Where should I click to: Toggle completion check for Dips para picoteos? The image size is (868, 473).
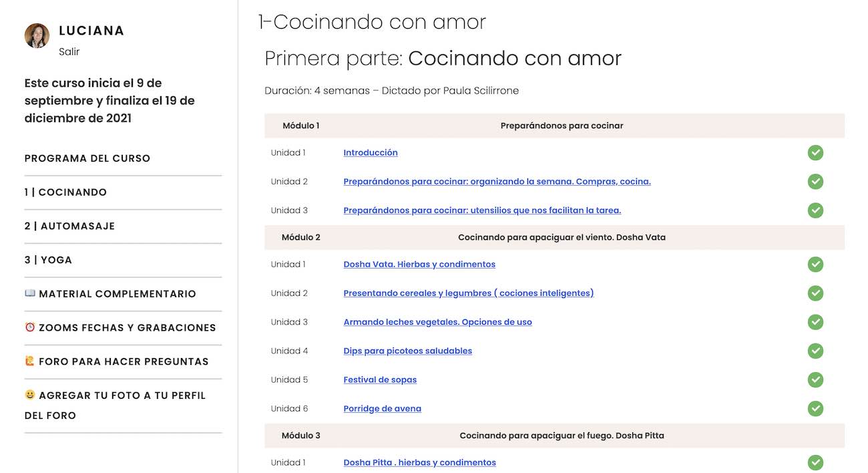pos(815,351)
